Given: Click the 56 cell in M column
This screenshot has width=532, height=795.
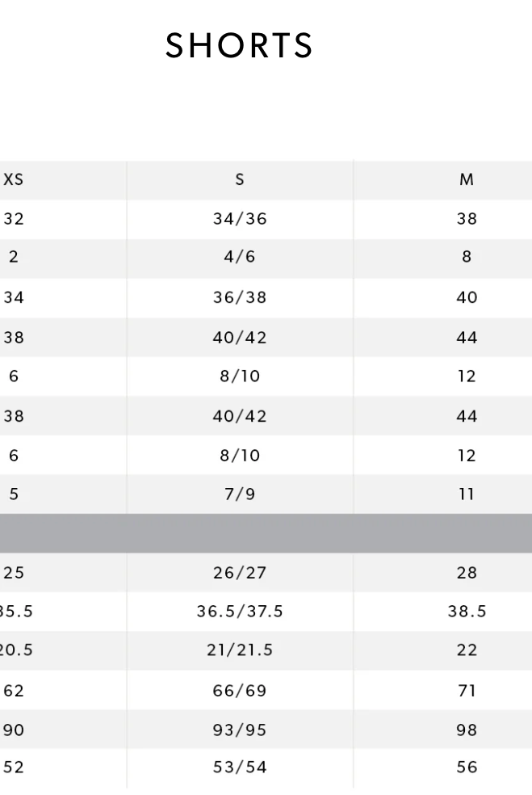Looking at the screenshot, I should 467,768.
